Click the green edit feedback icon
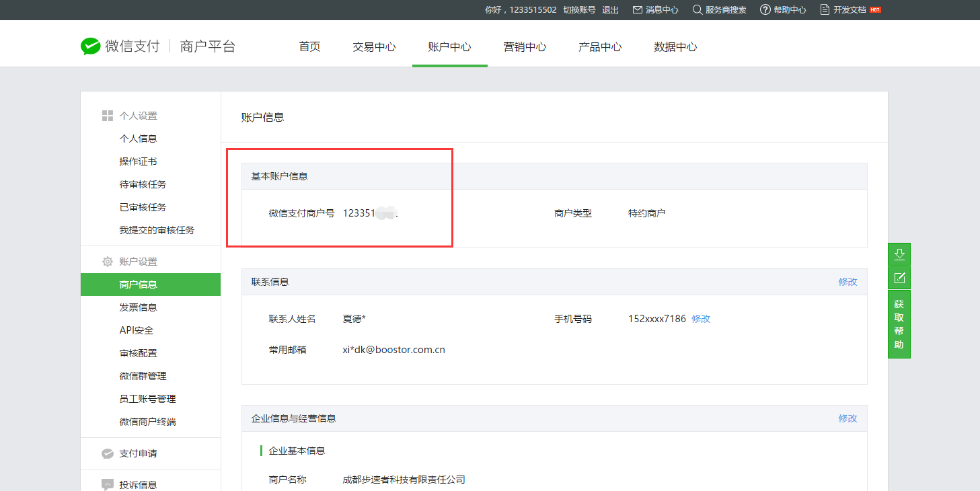The height and width of the screenshot is (491, 980). (x=899, y=278)
